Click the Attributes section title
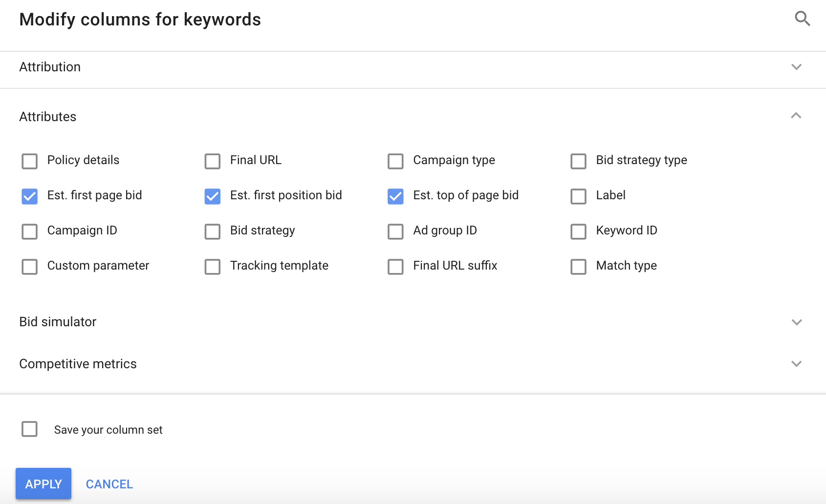The height and width of the screenshot is (504, 826). tap(48, 117)
